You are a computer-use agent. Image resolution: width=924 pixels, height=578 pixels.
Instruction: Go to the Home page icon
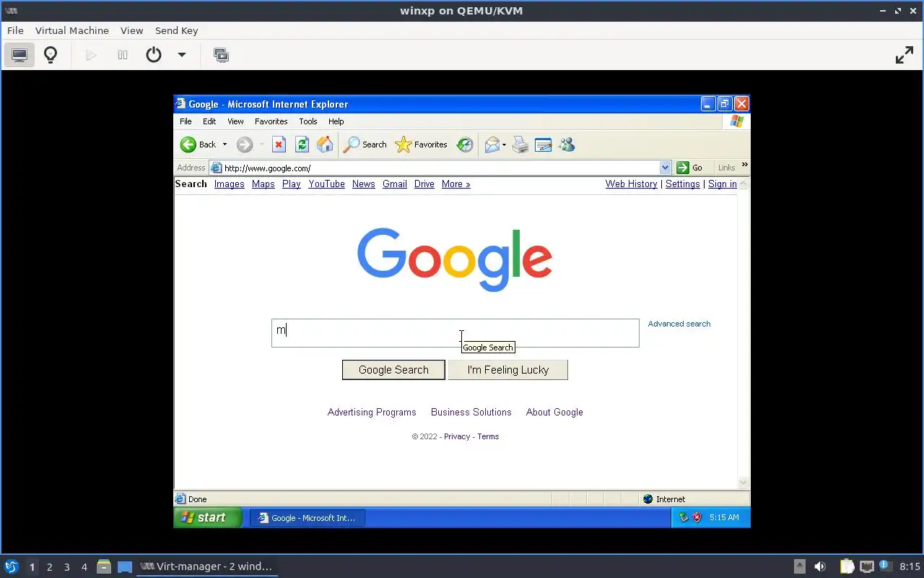coord(325,144)
